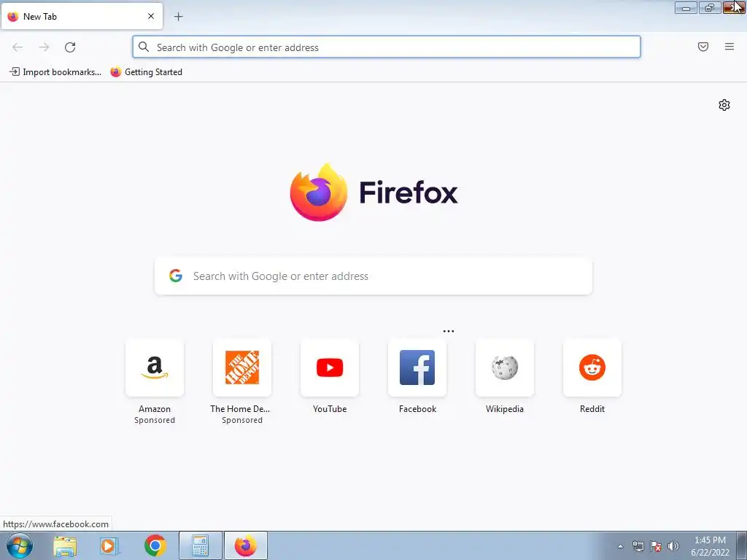Click the Show desktop strip
Screen dimensions: 747x560
[x=741, y=545]
